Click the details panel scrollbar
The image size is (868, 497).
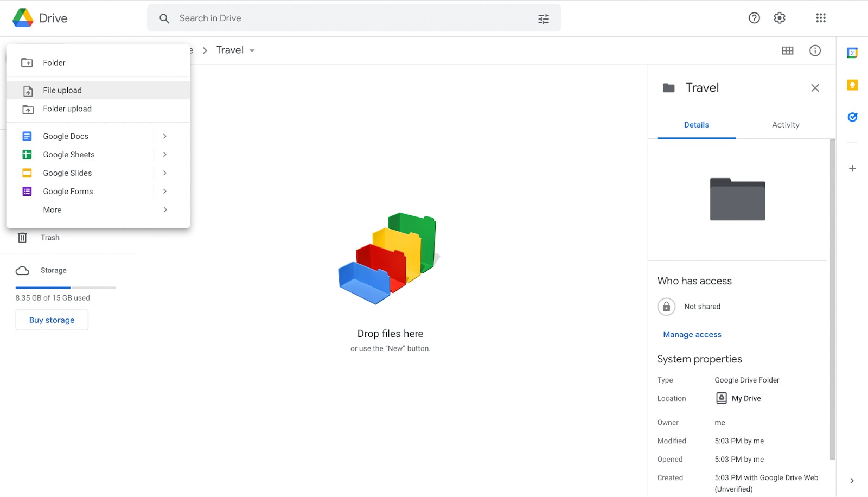tap(833, 300)
